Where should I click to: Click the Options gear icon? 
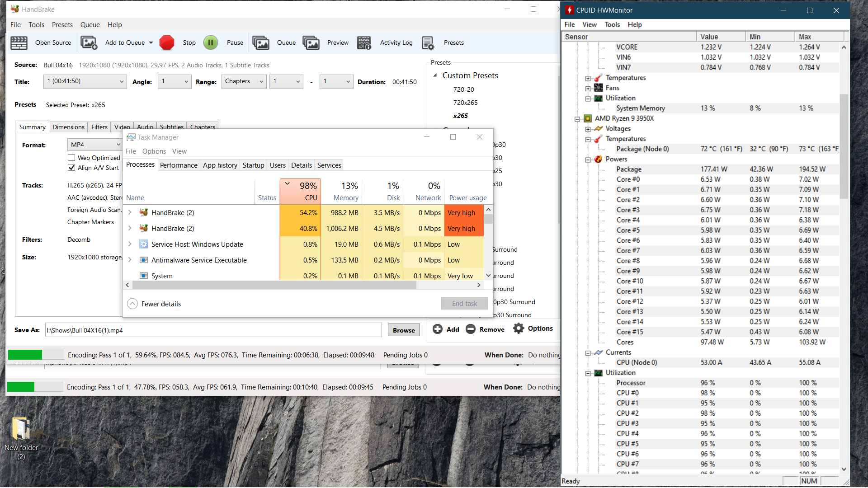(519, 328)
